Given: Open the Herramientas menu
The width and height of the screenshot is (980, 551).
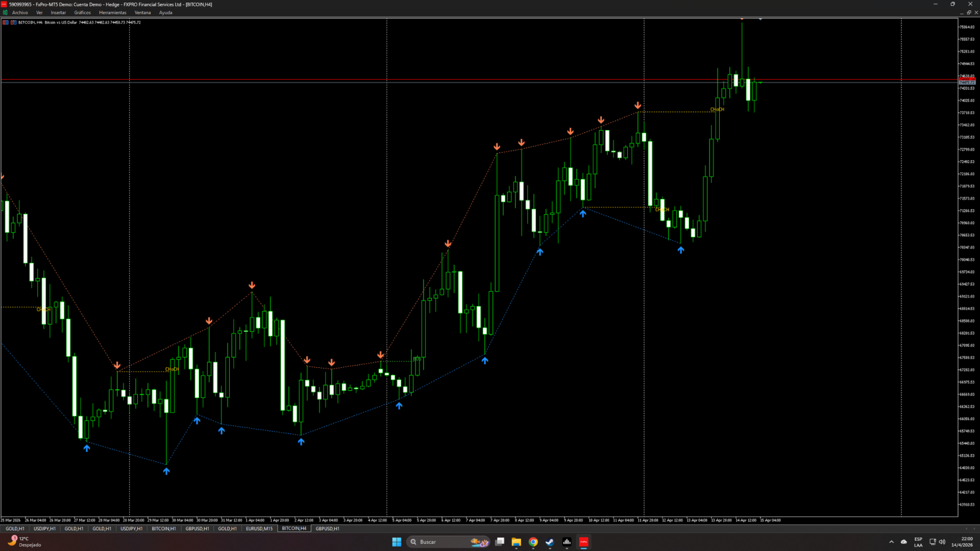Looking at the screenshot, I should 112,13.
